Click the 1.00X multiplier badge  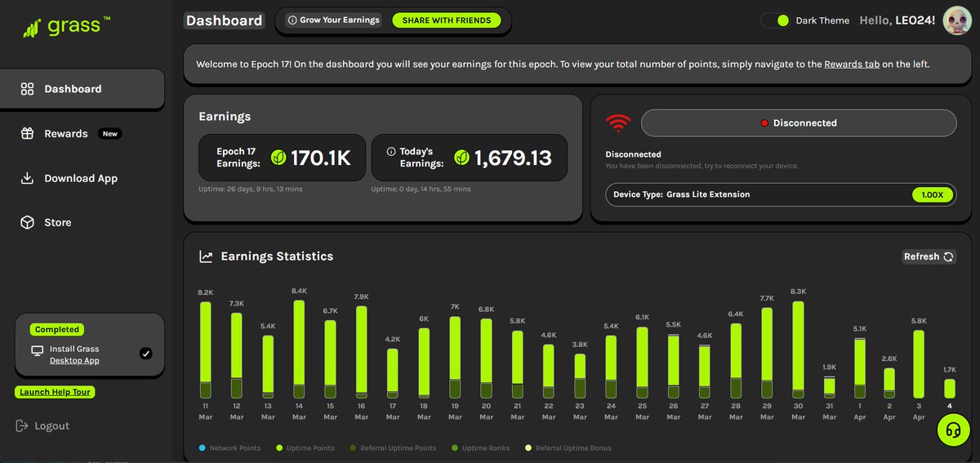click(x=933, y=195)
